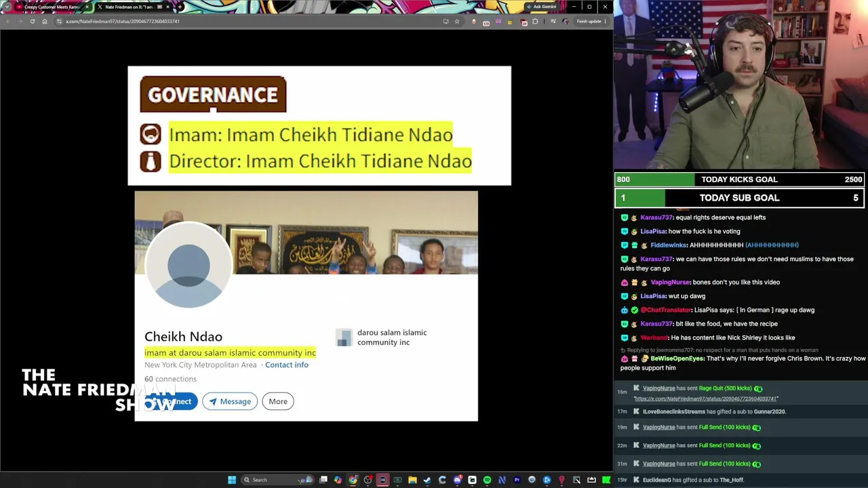Open Adobe Premiere Pro from the taskbar
Image resolution: width=868 pixels, height=488 pixels.
point(517,480)
